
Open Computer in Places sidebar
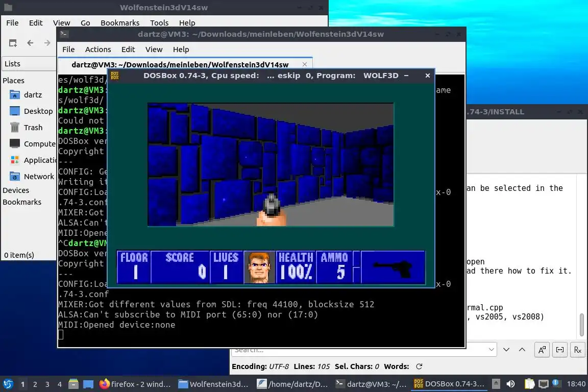[x=32, y=143]
